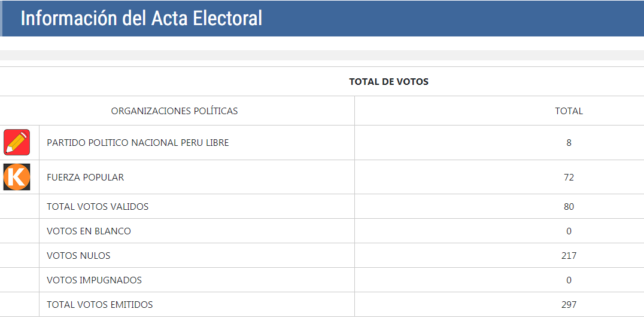The width and height of the screenshot is (644, 318).
Task: Click the emitted votes total 297
Action: (569, 305)
